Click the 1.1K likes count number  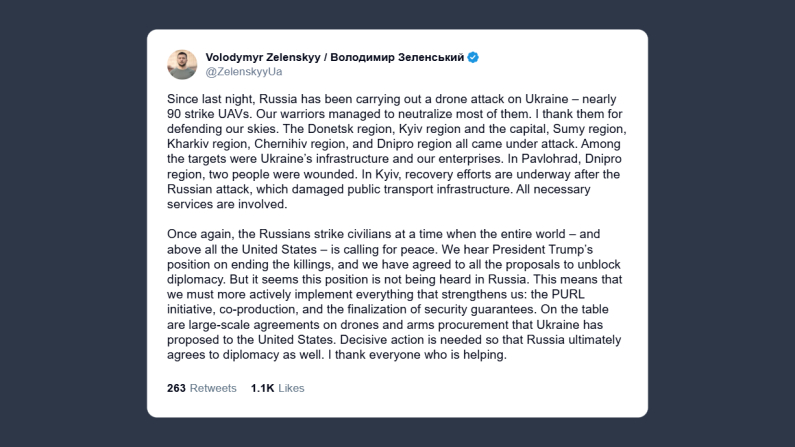pos(263,388)
